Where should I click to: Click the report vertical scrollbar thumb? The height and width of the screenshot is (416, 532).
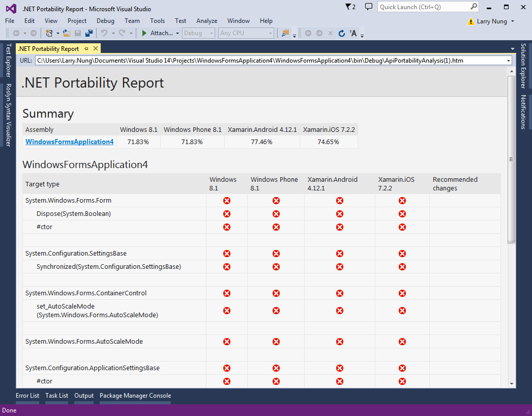(x=511, y=159)
